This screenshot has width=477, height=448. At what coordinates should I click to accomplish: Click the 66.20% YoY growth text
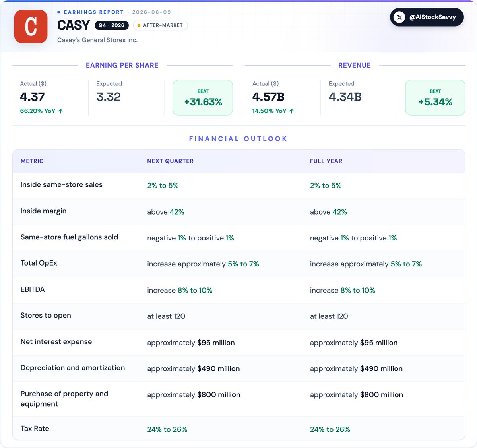[x=38, y=111]
